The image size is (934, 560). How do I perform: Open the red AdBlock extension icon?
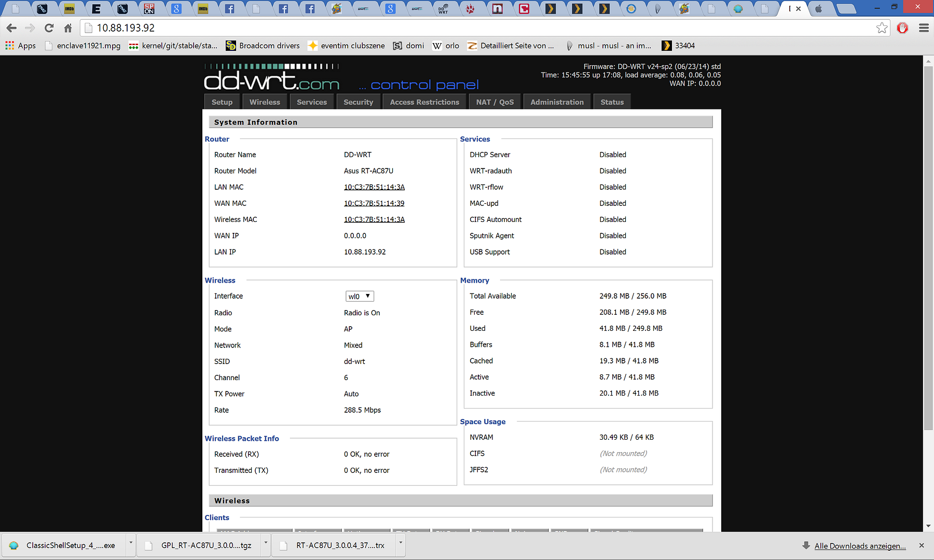coord(902,28)
